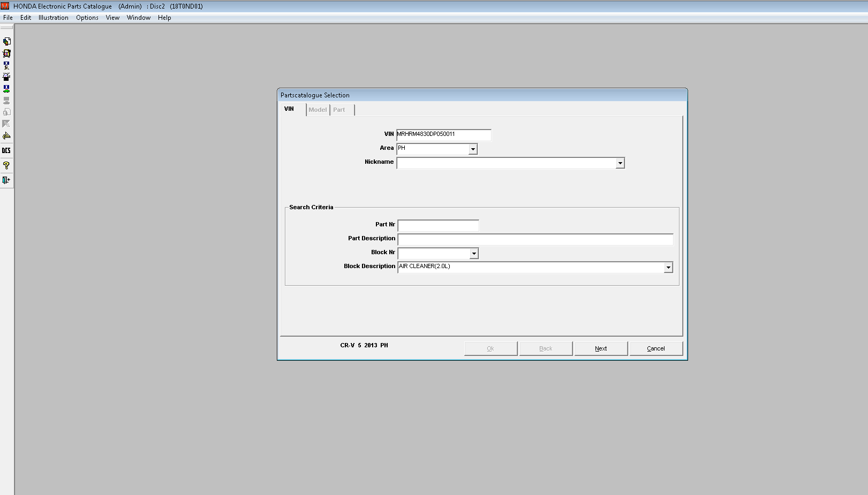The height and width of the screenshot is (495, 868).
Task: Click the magician hat wizard icon
Action: click(6, 77)
